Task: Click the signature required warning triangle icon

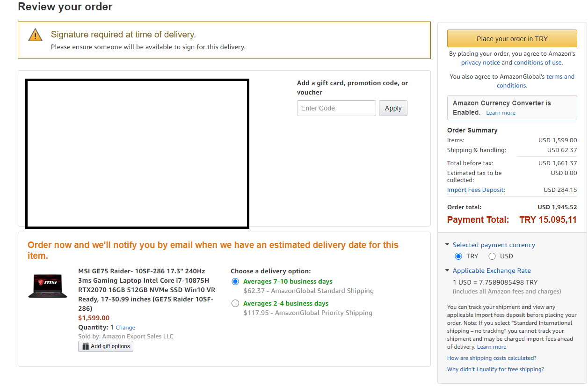Action: click(35, 35)
